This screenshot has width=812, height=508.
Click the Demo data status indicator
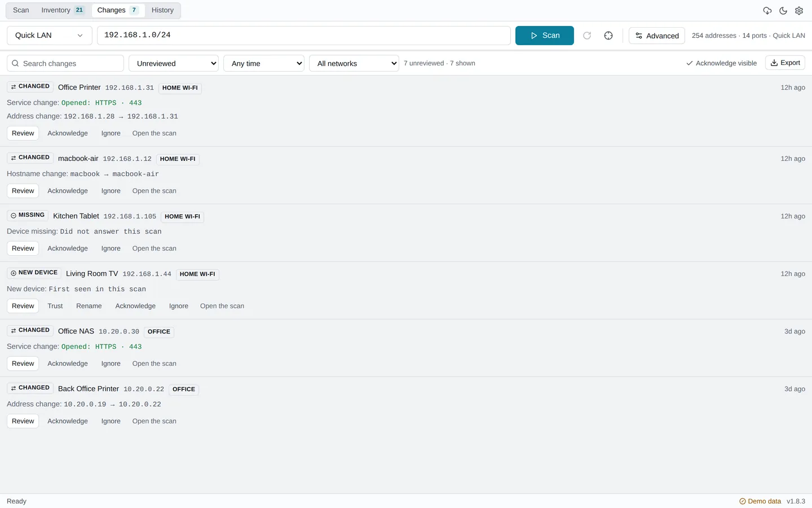click(760, 501)
